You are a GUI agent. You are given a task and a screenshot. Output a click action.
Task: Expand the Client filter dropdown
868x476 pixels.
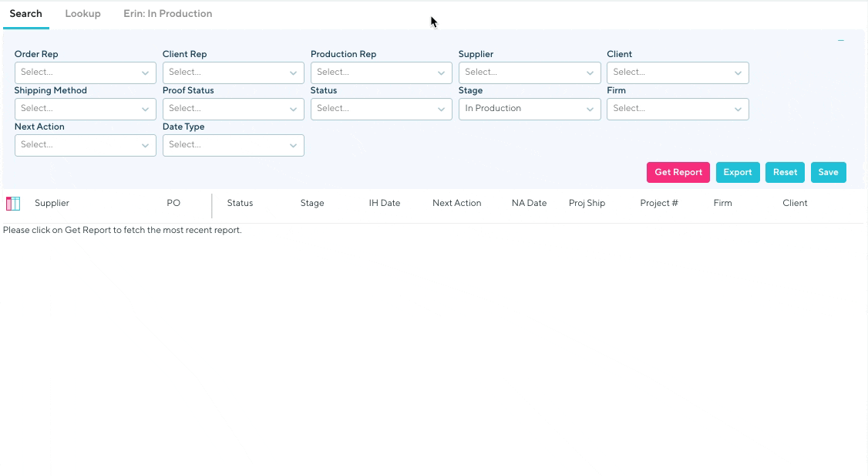click(x=677, y=73)
